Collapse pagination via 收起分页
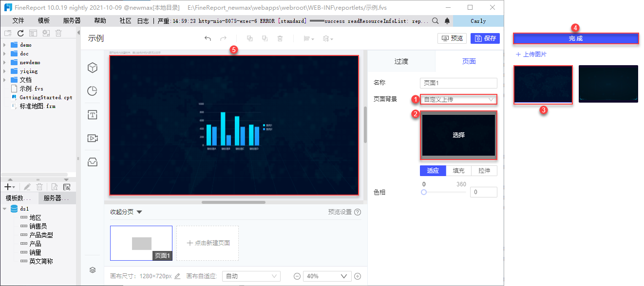 (x=126, y=212)
